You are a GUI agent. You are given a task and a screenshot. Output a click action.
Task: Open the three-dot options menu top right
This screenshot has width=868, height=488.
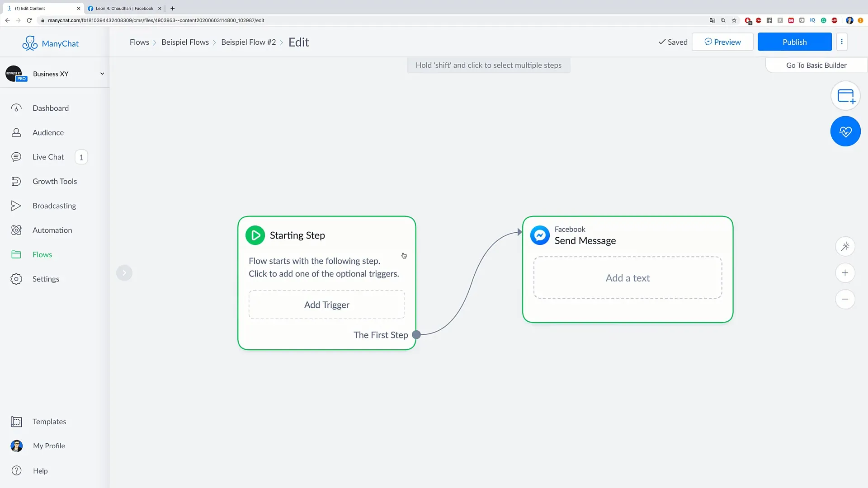[841, 42]
